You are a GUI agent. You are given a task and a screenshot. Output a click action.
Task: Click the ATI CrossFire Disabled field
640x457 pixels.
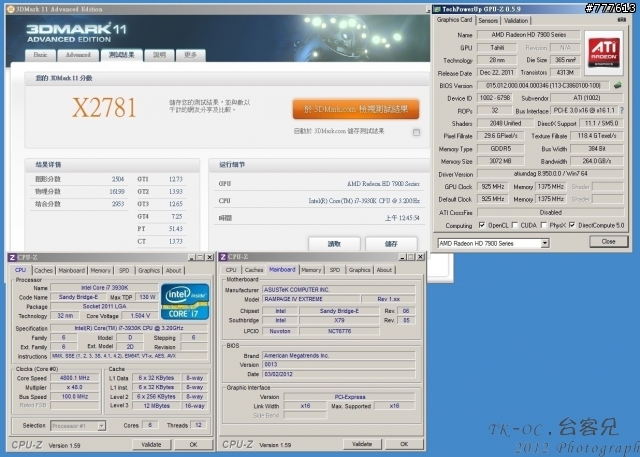[x=550, y=213]
